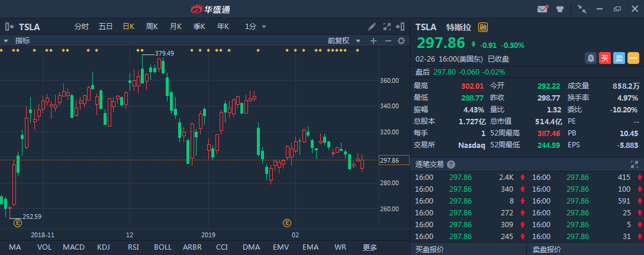Select the pencil drawing tool
The image size is (644, 255).
coord(372,27)
